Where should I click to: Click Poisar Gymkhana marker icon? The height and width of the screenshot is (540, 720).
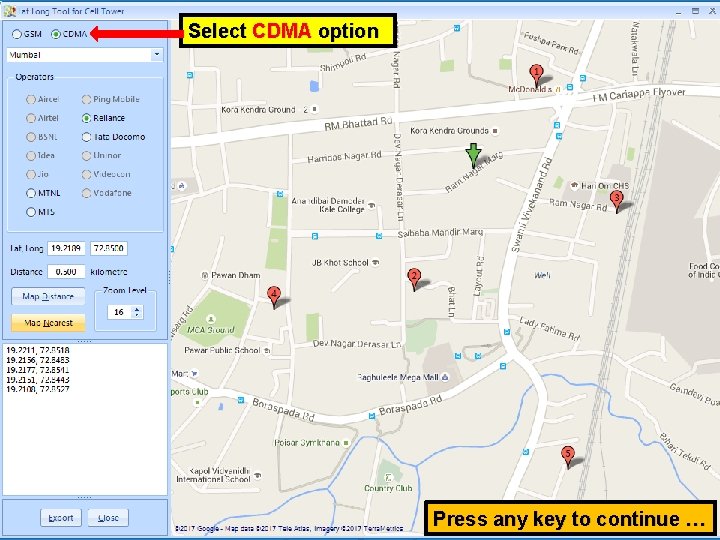[x=346, y=443]
